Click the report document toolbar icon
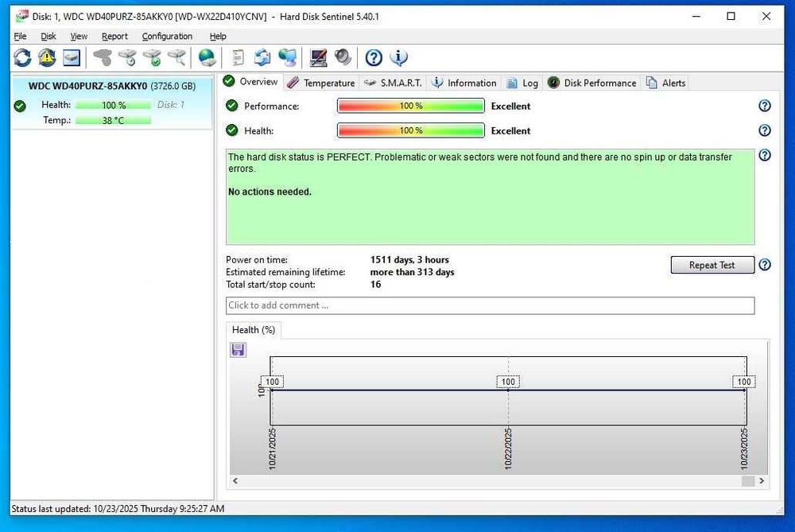 (x=238, y=58)
